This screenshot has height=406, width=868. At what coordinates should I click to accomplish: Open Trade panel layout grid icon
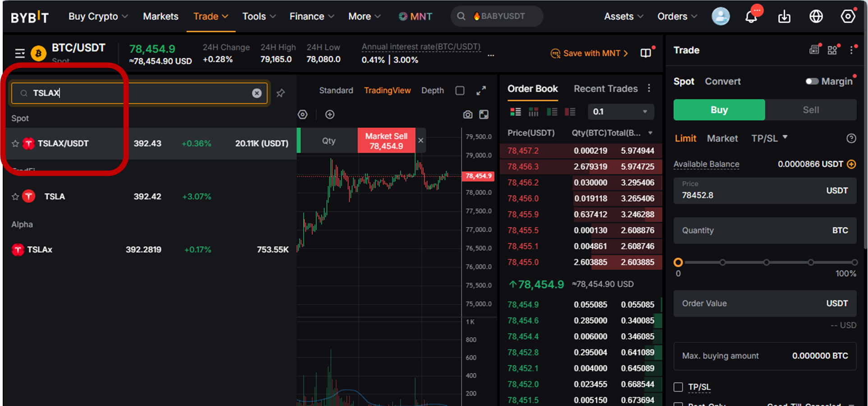(x=832, y=50)
